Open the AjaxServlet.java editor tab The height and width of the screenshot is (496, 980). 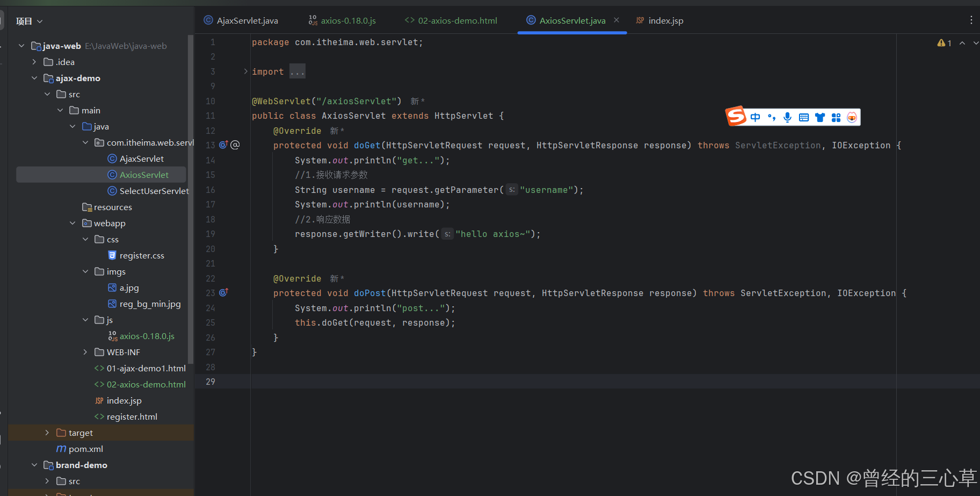241,20
